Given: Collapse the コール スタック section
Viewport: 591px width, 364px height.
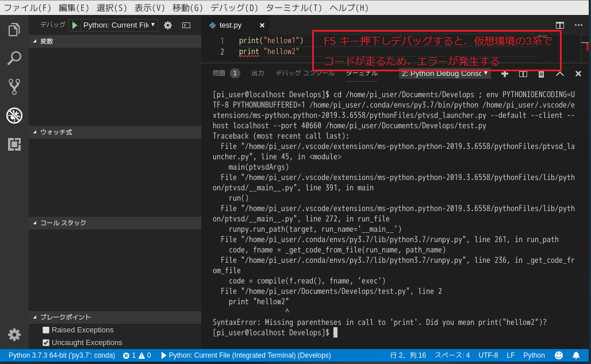Looking at the screenshot, I should 115,223.
